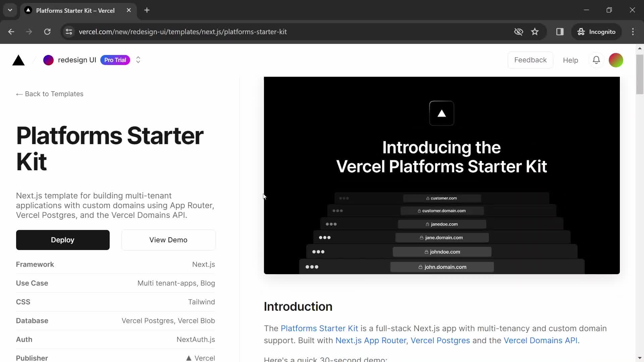This screenshot has width=644, height=362.
Task: Click the new tab plus button
Action: [x=147, y=11]
